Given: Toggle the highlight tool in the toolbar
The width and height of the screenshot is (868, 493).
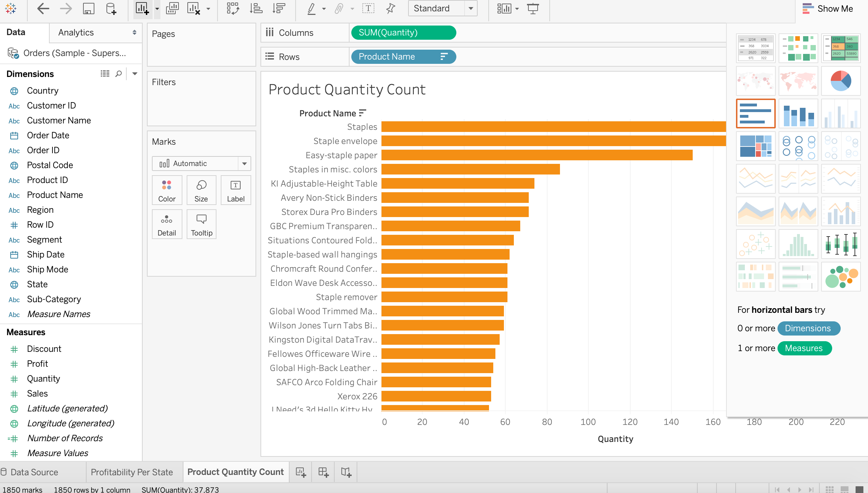Looking at the screenshot, I should (x=311, y=8).
